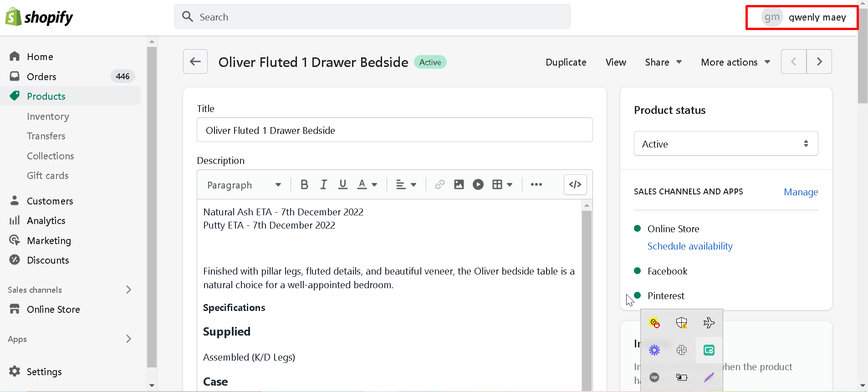Click the Shopify logo
Screen dimensions: 868x392
point(39,17)
